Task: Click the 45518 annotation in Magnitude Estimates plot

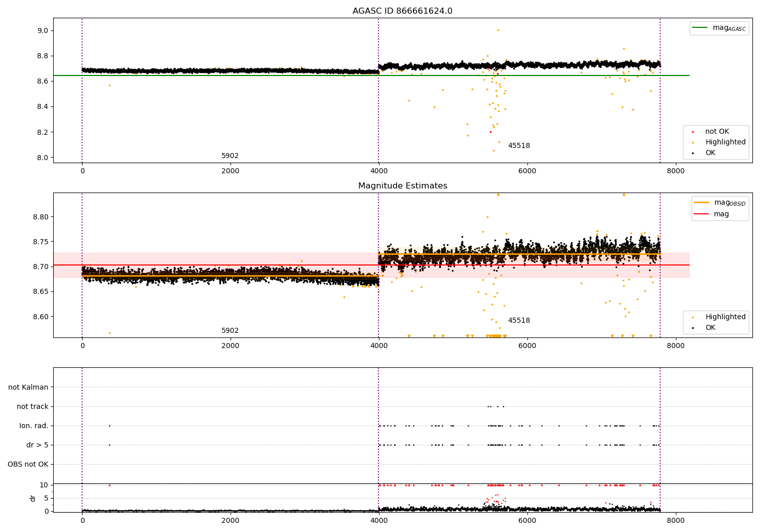Action: tap(519, 321)
